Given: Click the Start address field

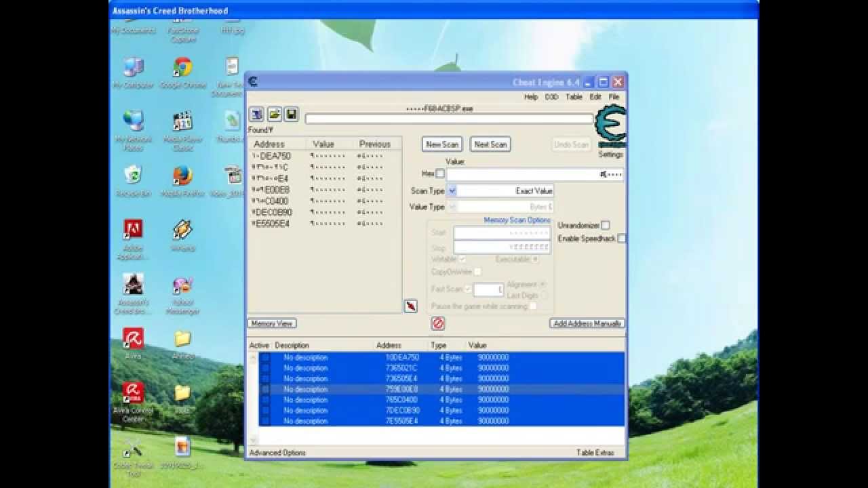Looking at the screenshot, I should [x=502, y=233].
